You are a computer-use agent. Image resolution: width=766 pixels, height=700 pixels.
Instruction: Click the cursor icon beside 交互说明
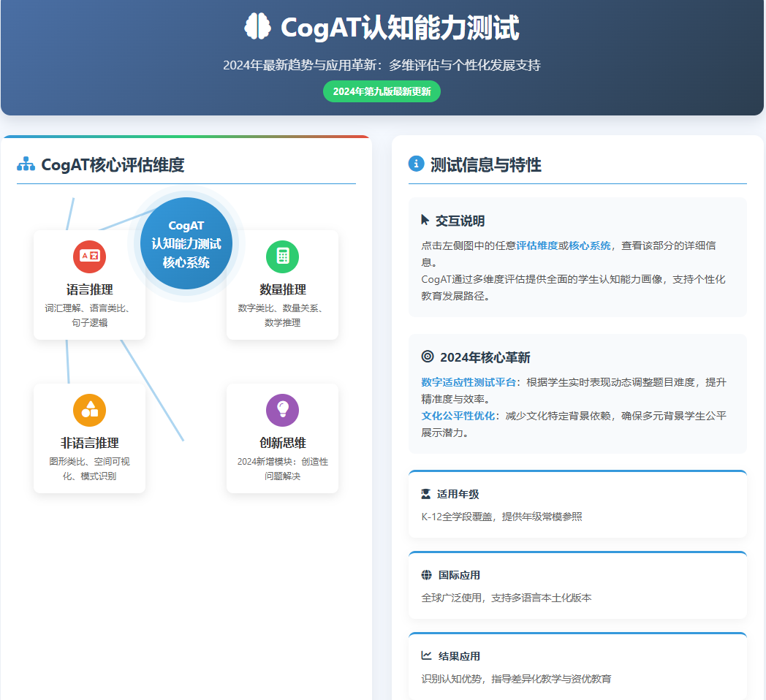tap(425, 220)
